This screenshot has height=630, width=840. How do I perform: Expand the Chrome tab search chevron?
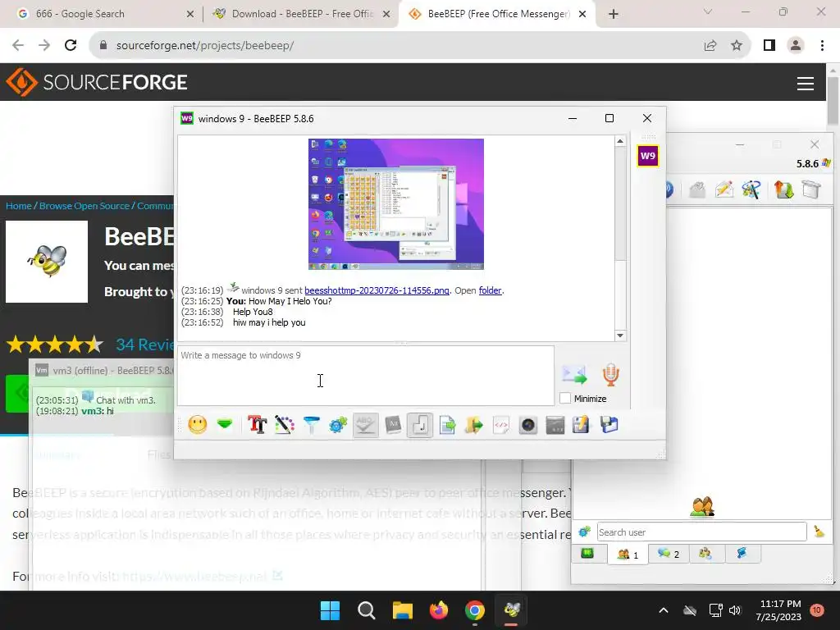pyautogui.click(x=708, y=11)
